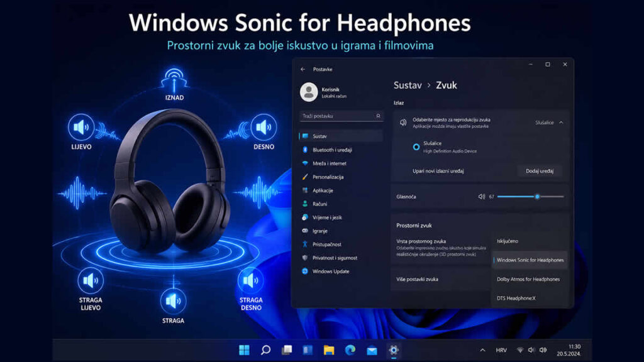The width and height of the screenshot is (644, 362).
Task: Click the LIJEVO speaker icon
Action: [81, 127]
